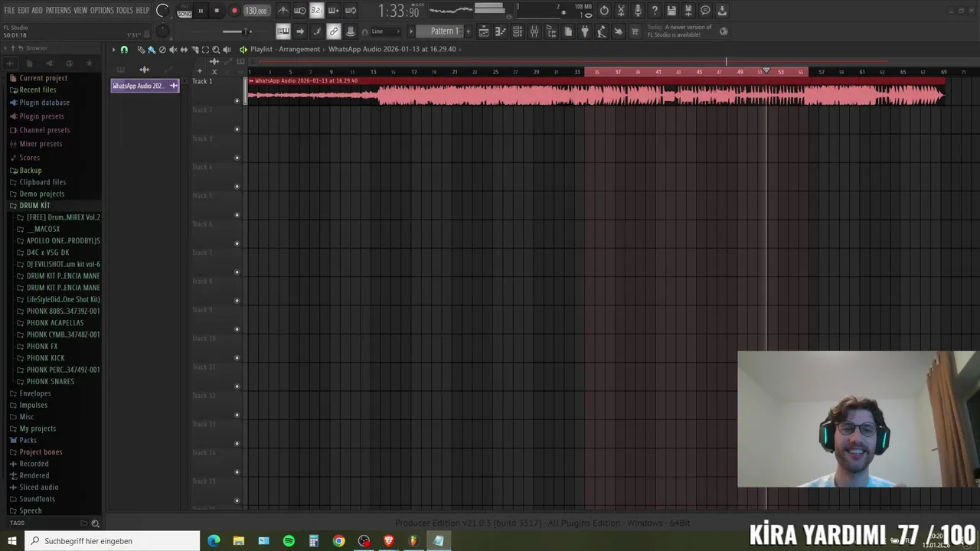Toggle the 3-2-1 recording countdown
This screenshot has height=551, width=980.
(317, 11)
